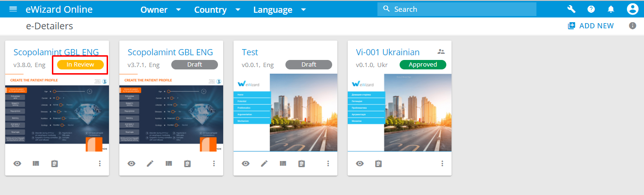644x195 pixels.
Task: Click the info icon beside ADD NEW
Action: (633, 26)
